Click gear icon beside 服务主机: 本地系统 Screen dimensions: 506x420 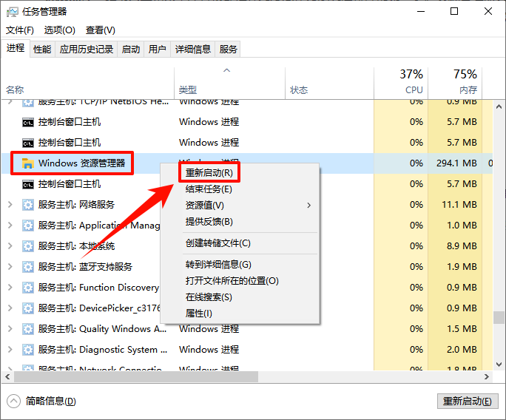pos(28,246)
